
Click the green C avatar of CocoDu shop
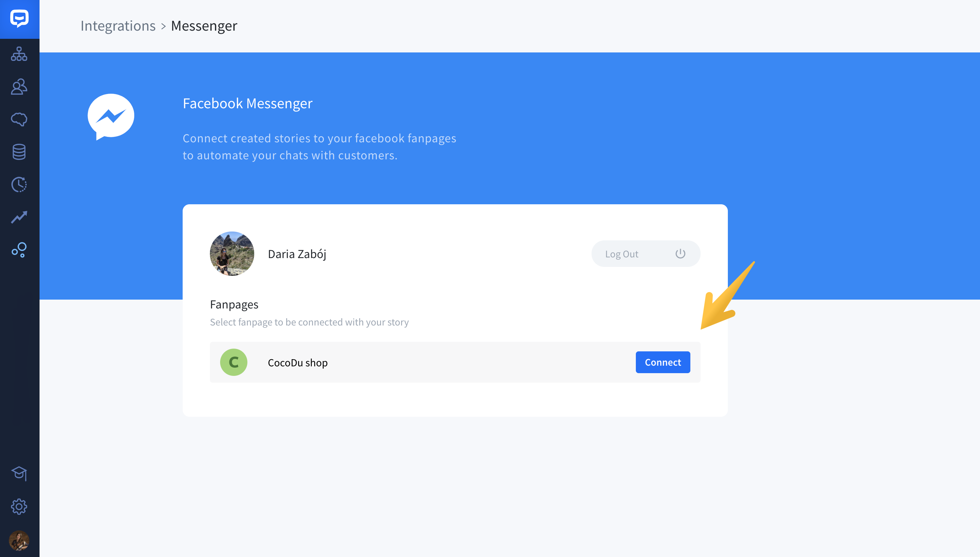point(233,362)
